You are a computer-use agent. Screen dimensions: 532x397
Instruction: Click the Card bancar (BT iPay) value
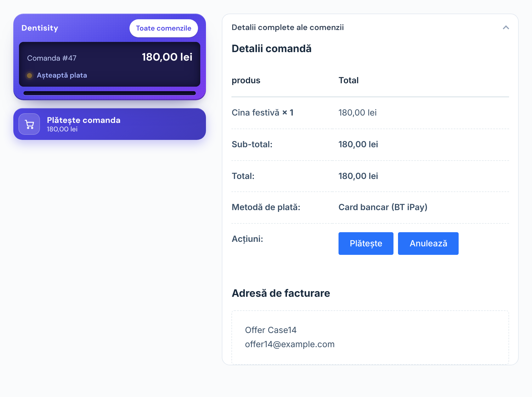[383, 207]
